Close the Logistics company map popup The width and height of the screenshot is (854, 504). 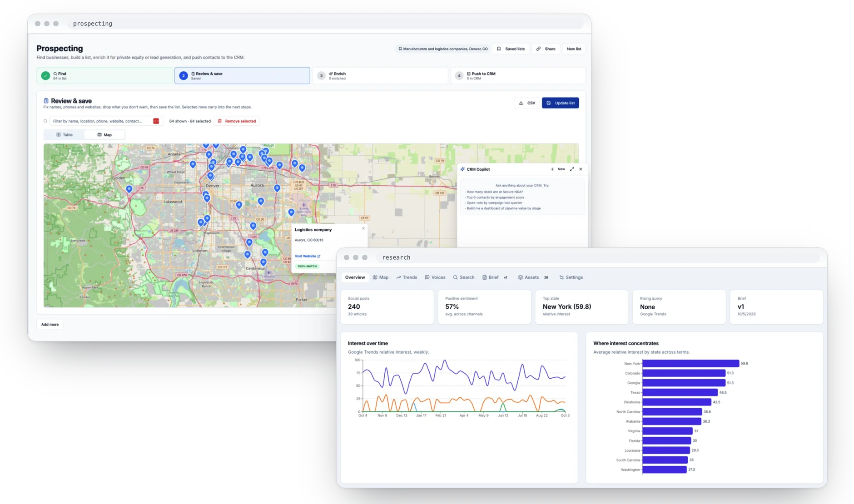tap(363, 228)
